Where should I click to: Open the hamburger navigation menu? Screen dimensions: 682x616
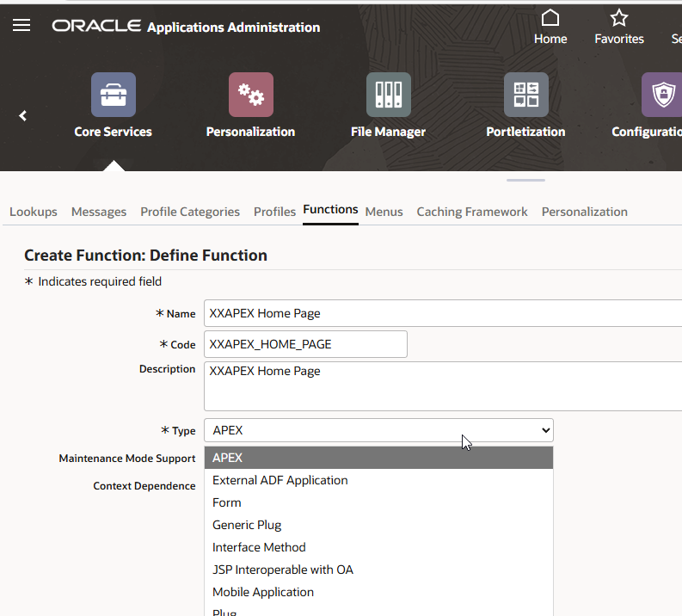click(x=22, y=25)
